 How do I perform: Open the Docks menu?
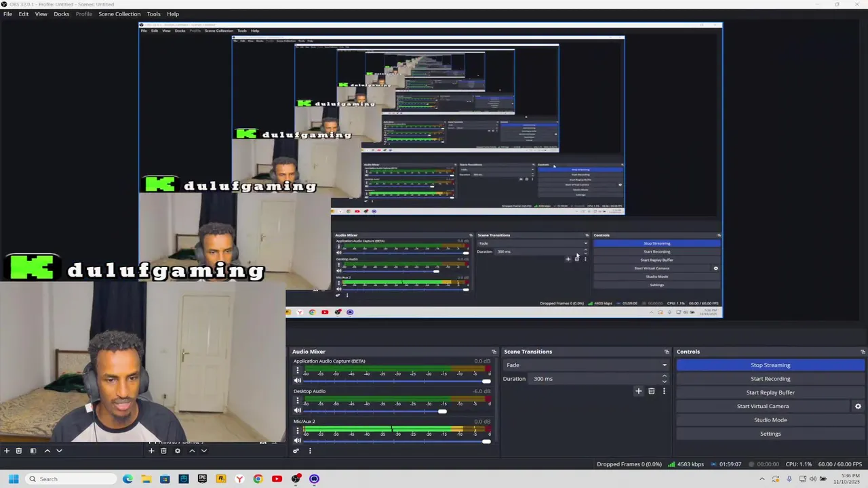(62, 14)
